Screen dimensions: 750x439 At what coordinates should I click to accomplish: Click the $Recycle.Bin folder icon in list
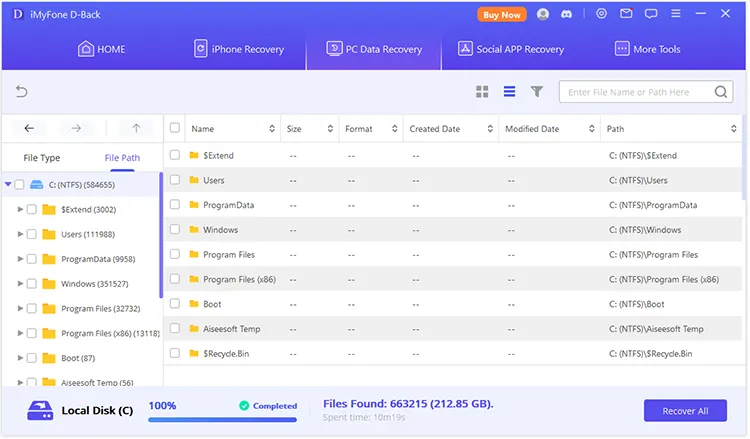194,353
